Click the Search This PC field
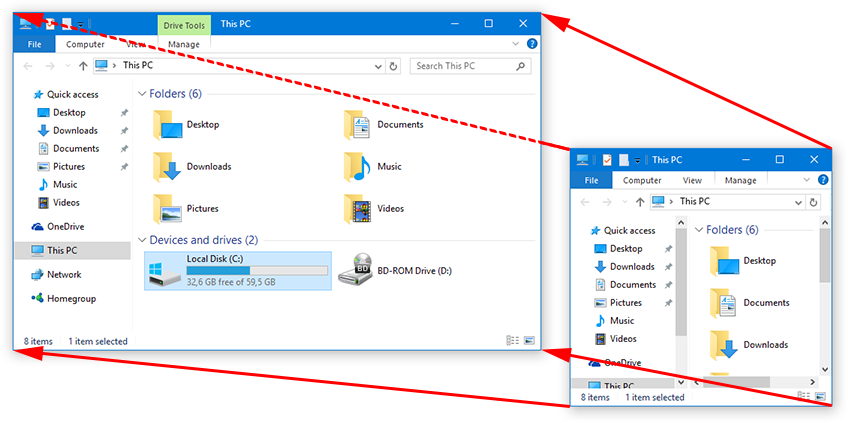Viewport: 848px width, 423px height. (x=465, y=66)
